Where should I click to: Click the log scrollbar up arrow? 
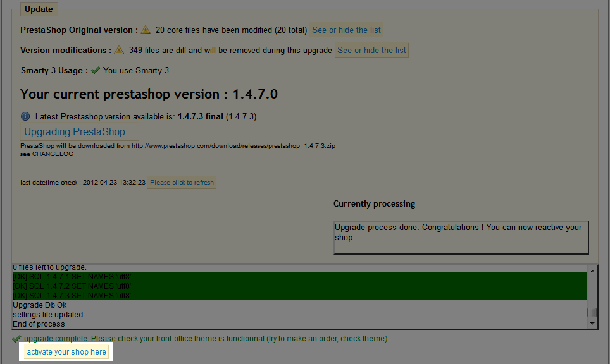pyautogui.click(x=592, y=270)
